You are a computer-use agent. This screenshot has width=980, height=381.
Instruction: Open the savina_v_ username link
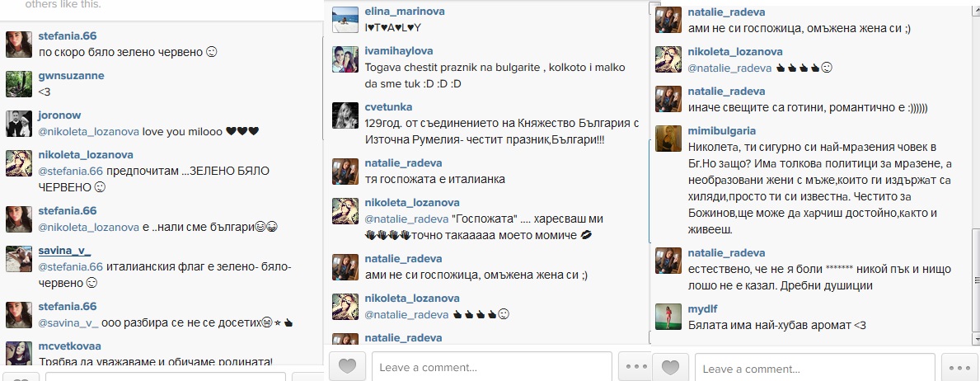tap(64, 250)
